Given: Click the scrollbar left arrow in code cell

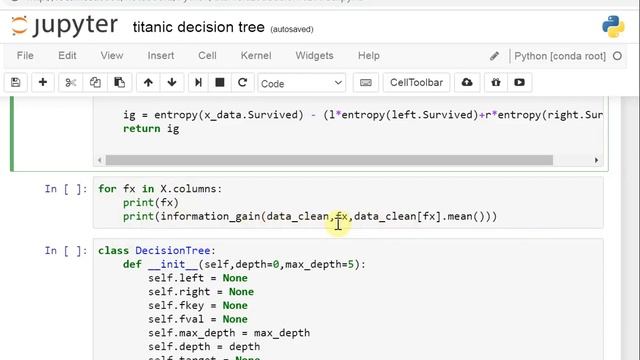Looking at the screenshot, I should [x=100, y=160].
